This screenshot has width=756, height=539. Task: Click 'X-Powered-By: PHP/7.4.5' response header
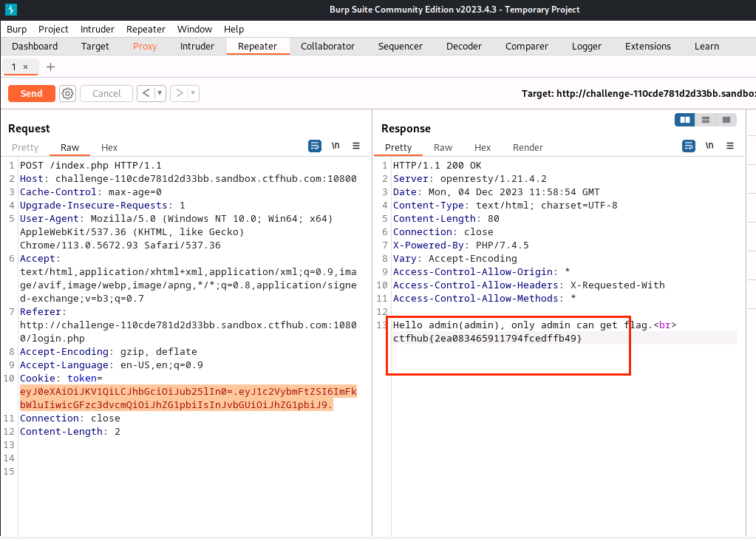coord(461,245)
